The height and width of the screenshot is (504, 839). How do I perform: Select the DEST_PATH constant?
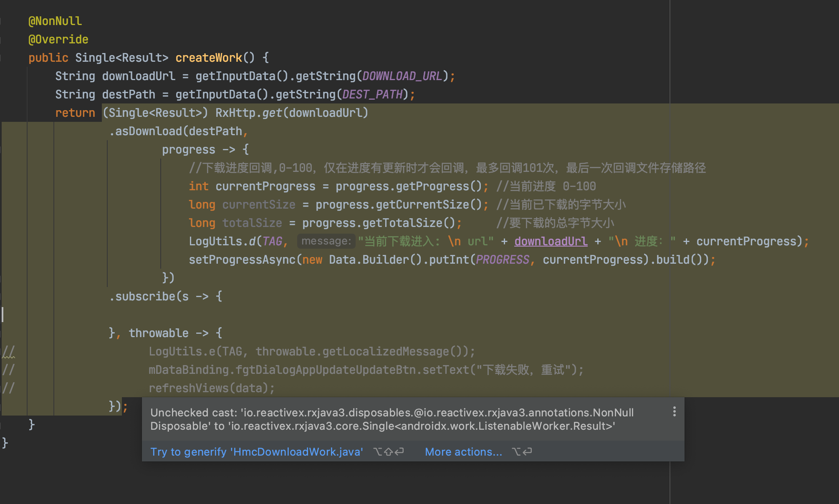tap(373, 94)
